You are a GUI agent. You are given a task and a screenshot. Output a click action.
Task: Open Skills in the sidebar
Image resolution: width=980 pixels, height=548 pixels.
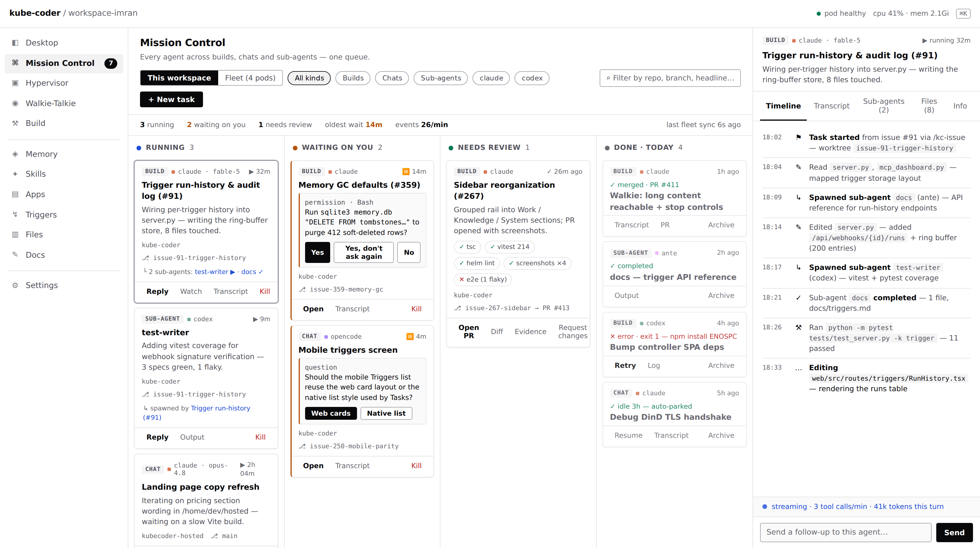click(64, 174)
